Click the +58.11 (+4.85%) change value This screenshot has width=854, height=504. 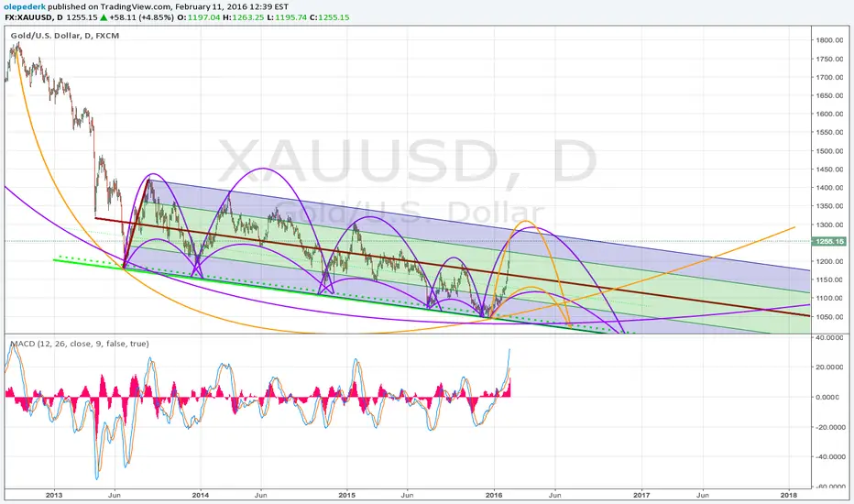(x=142, y=17)
